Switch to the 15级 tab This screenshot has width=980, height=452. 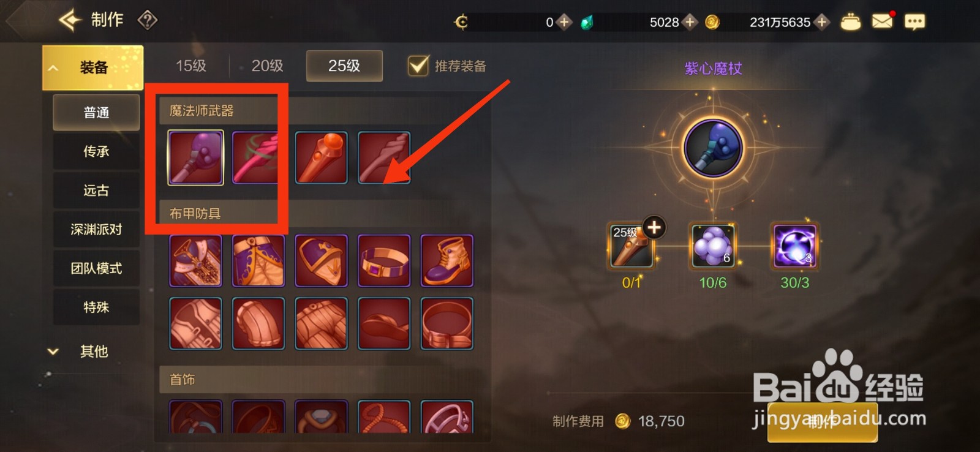(190, 66)
